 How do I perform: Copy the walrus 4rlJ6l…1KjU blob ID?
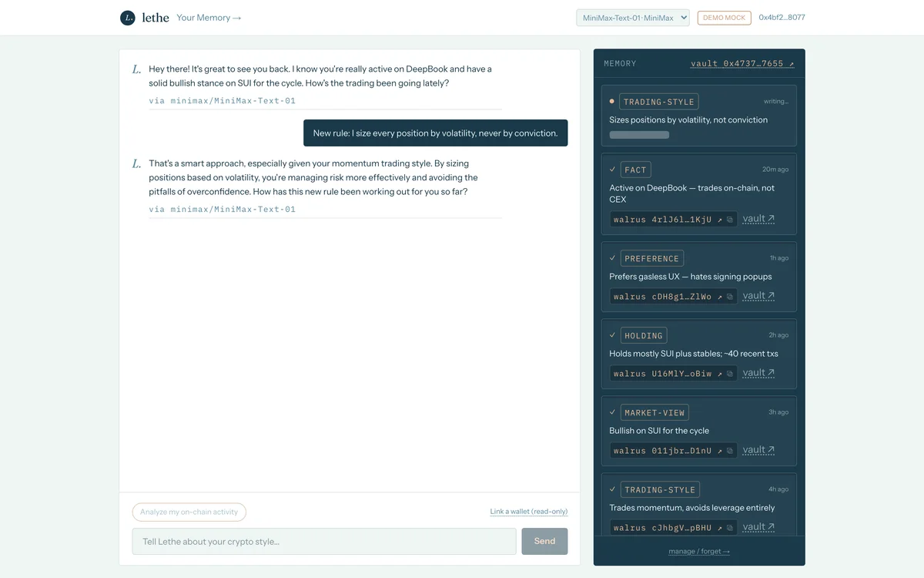pyautogui.click(x=729, y=220)
